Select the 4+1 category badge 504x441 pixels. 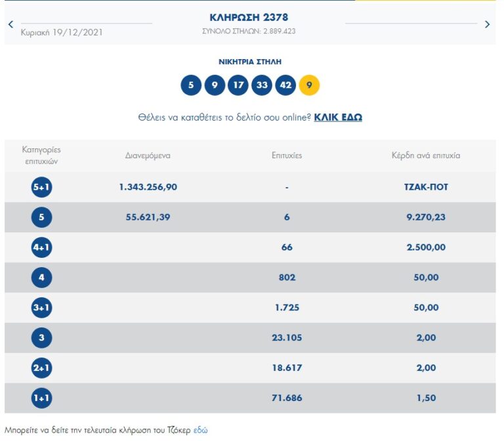click(x=41, y=247)
